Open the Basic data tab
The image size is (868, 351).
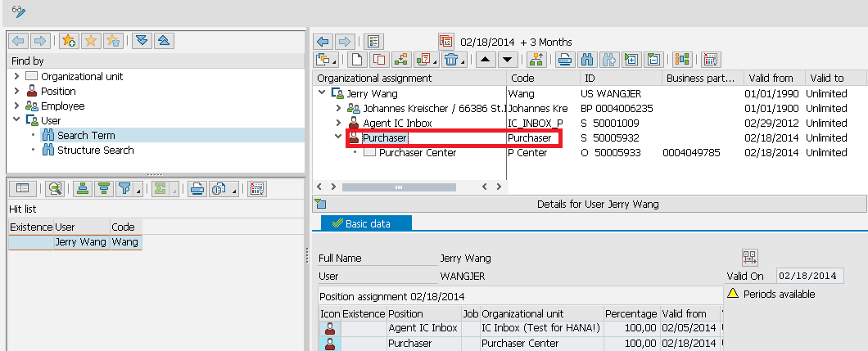367,223
